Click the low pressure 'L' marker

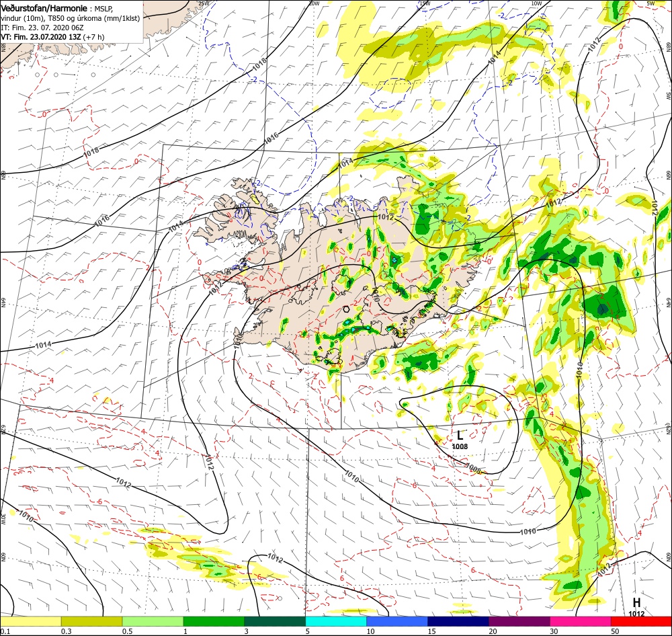pyautogui.click(x=460, y=435)
